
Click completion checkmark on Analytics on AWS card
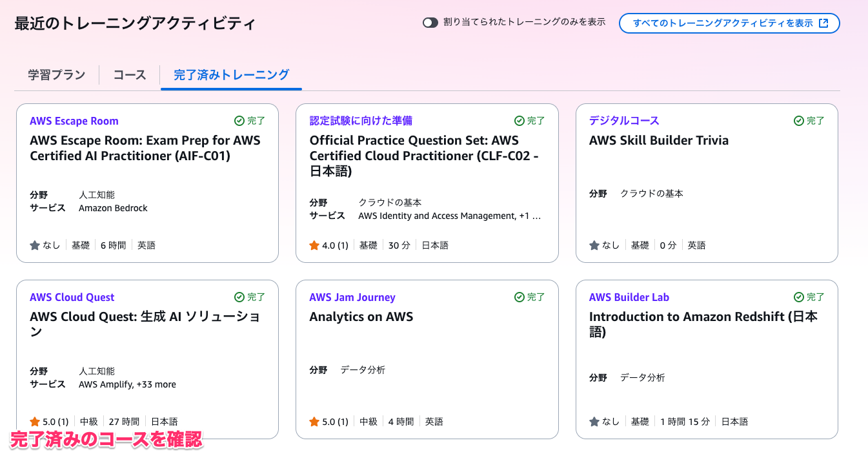click(520, 297)
